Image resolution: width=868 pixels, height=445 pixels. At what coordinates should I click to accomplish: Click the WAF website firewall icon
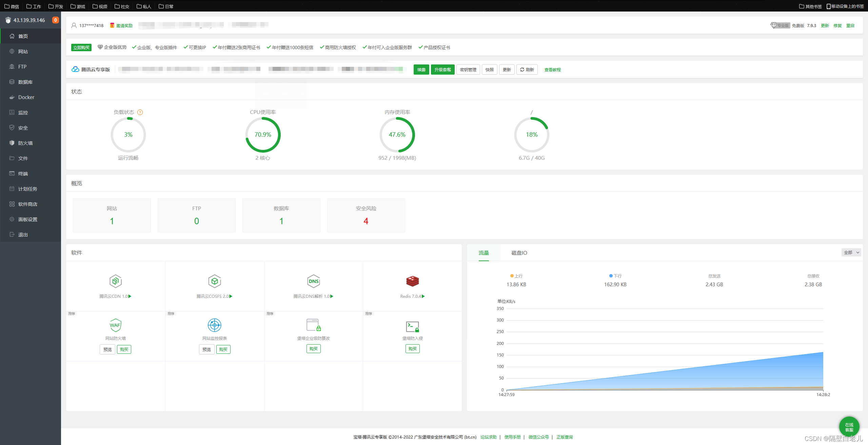(x=116, y=325)
